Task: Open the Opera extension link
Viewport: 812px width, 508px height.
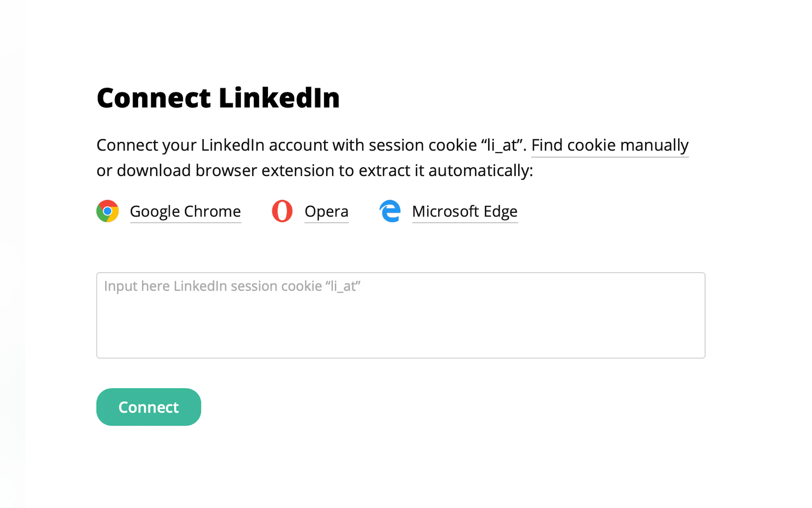Action: point(326,212)
